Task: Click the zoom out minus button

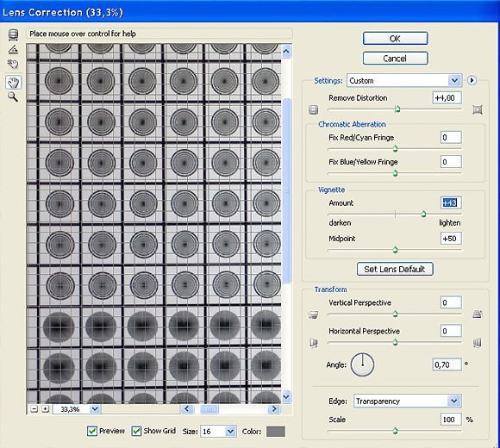Action: coord(34,409)
